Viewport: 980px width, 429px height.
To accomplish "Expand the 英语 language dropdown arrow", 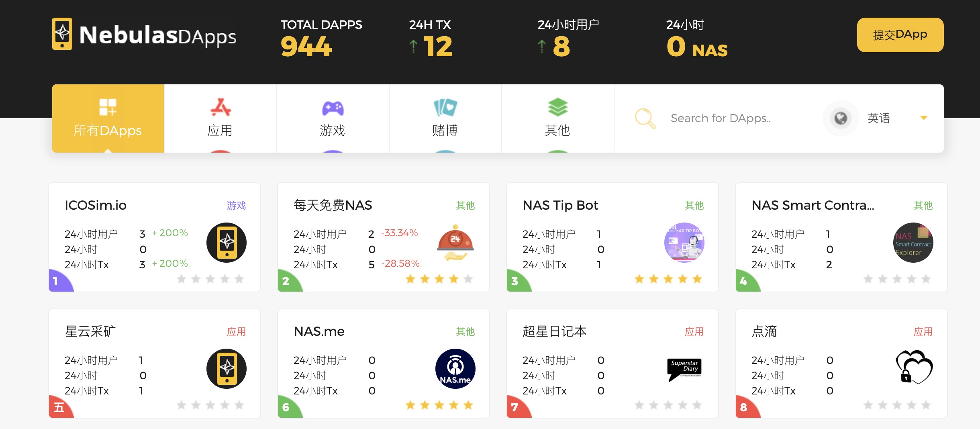I will click(x=924, y=118).
